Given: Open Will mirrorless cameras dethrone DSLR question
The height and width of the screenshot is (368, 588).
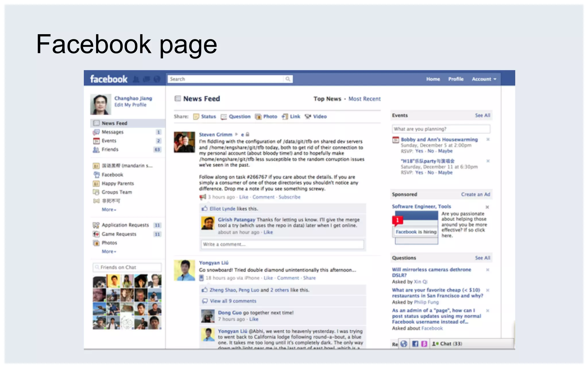Looking at the screenshot, I should (431, 272).
